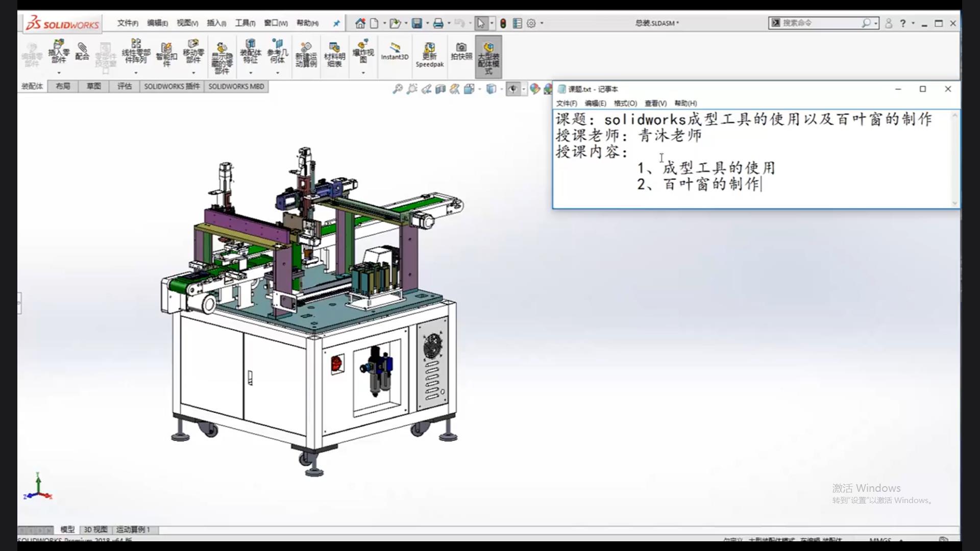The width and height of the screenshot is (980, 551).
Task: Open the Help question mark icon
Action: pyautogui.click(x=902, y=23)
